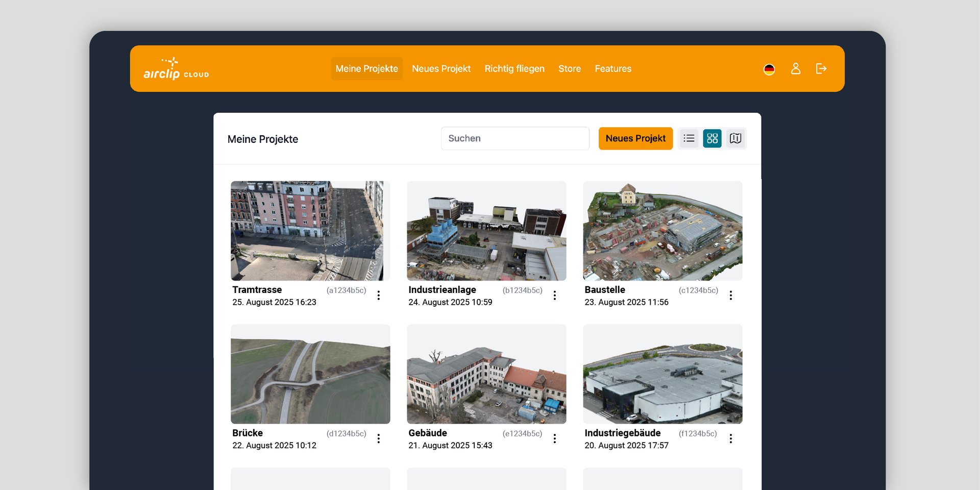Click date 21. August 2025 15:43
The image size is (980, 490).
point(450,446)
